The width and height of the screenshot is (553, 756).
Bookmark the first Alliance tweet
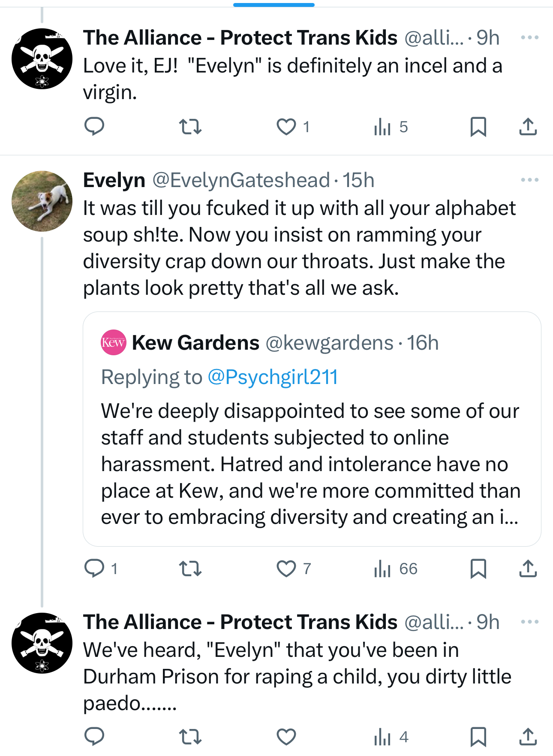(478, 127)
